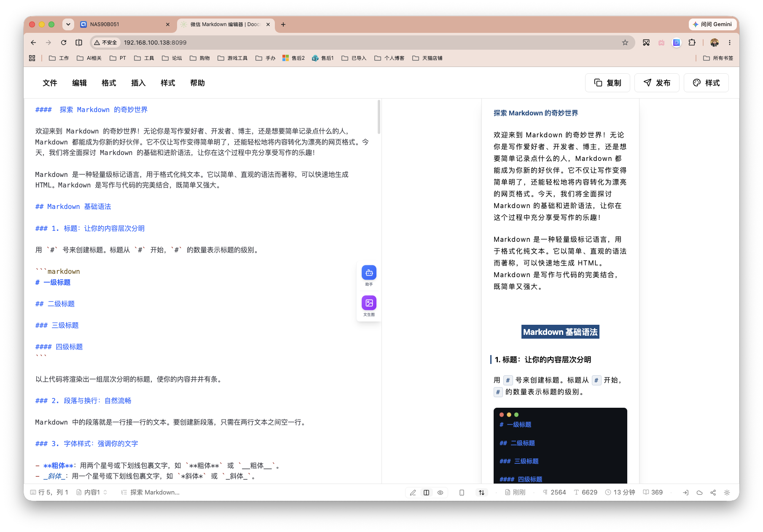Open the 样式 menu in the menu bar
763x532 pixels.
click(x=168, y=83)
